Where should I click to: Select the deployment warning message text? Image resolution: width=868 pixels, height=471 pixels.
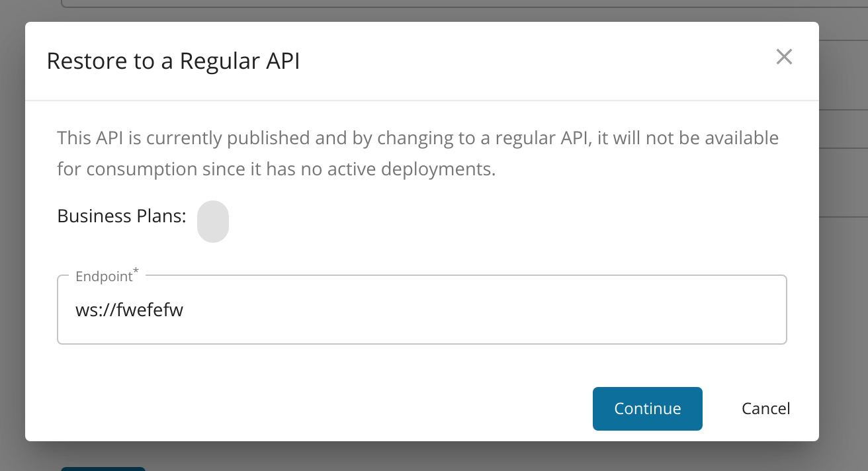point(417,152)
